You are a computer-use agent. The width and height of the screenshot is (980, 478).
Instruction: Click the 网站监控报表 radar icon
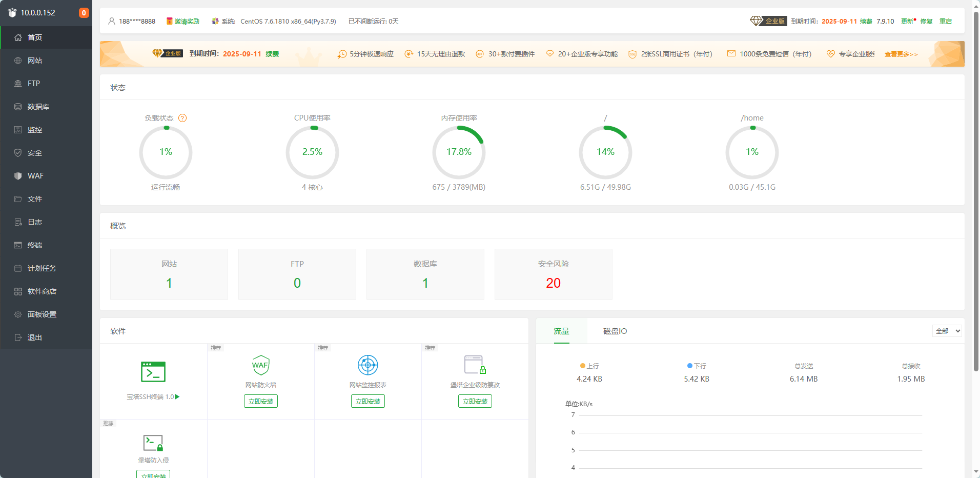(x=367, y=365)
